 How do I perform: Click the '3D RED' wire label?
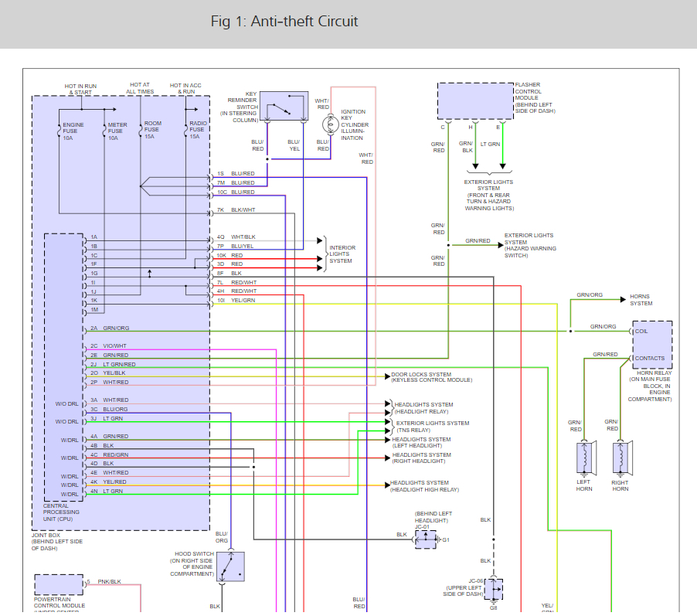point(229,264)
